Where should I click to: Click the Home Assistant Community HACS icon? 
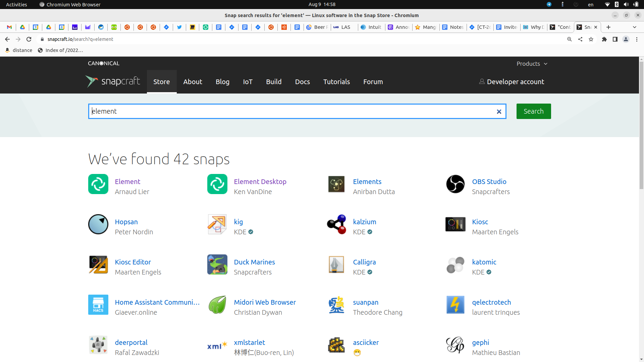[98, 305]
